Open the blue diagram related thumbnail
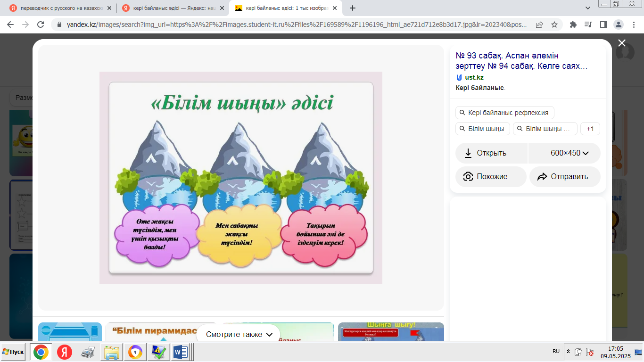 click(70, 332)
